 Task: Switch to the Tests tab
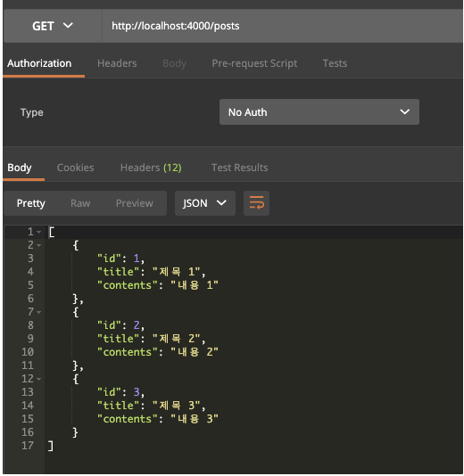tap(335, 63)
